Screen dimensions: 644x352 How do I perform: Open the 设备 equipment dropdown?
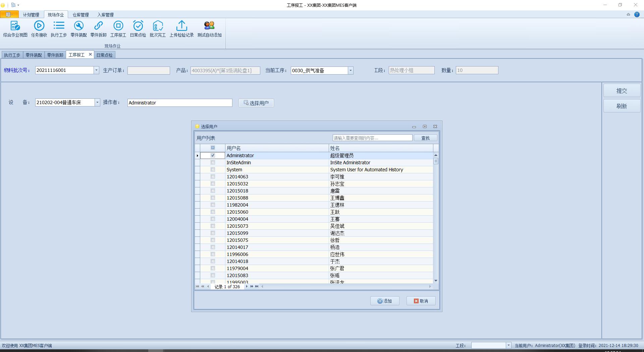[97, 102]
